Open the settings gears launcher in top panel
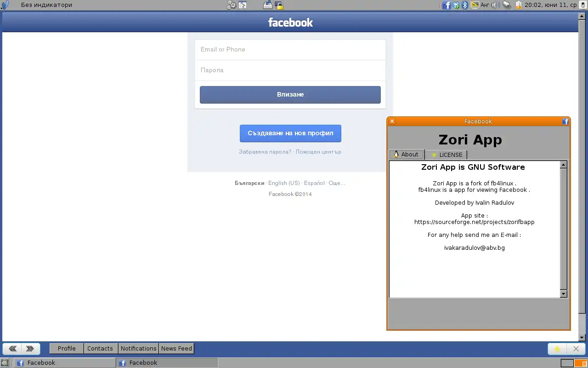 tap(232, 5)
